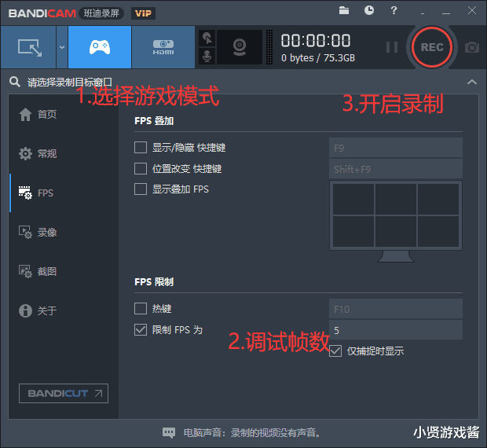
Task: Select the screen rectangle recording mode
Action: 28,47
